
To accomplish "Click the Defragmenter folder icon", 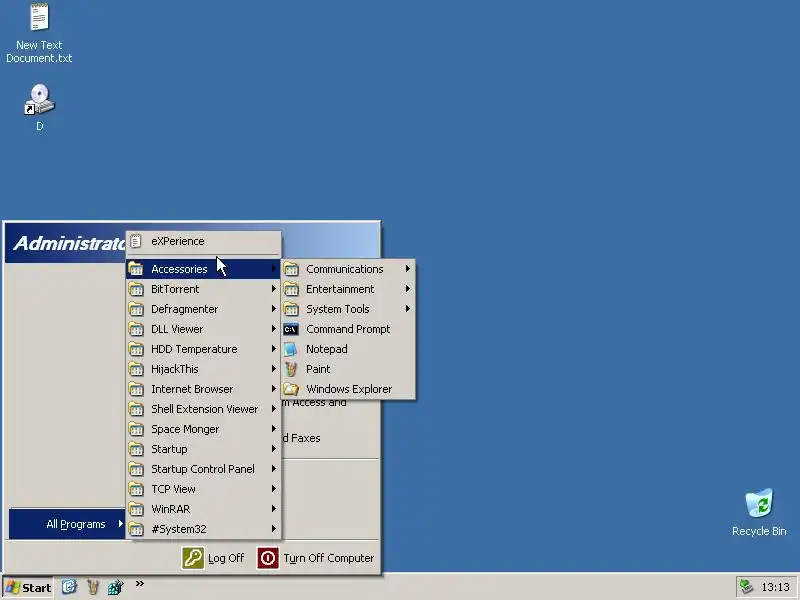I will 136,309.
